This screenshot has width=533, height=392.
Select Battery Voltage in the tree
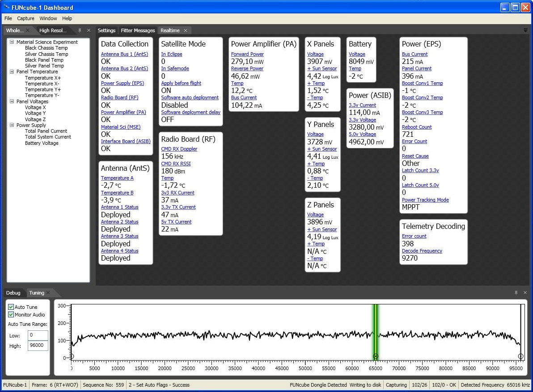42,143
